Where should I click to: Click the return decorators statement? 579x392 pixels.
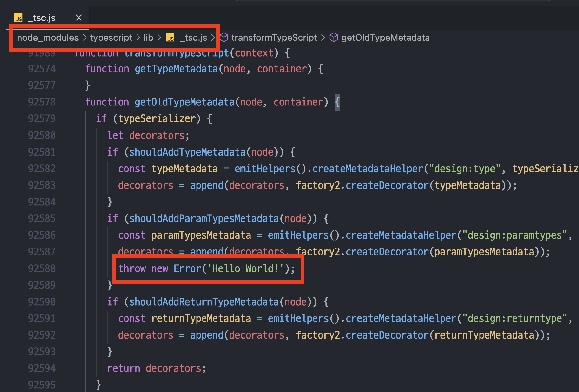pyautogui.click(x=157, y=368)
